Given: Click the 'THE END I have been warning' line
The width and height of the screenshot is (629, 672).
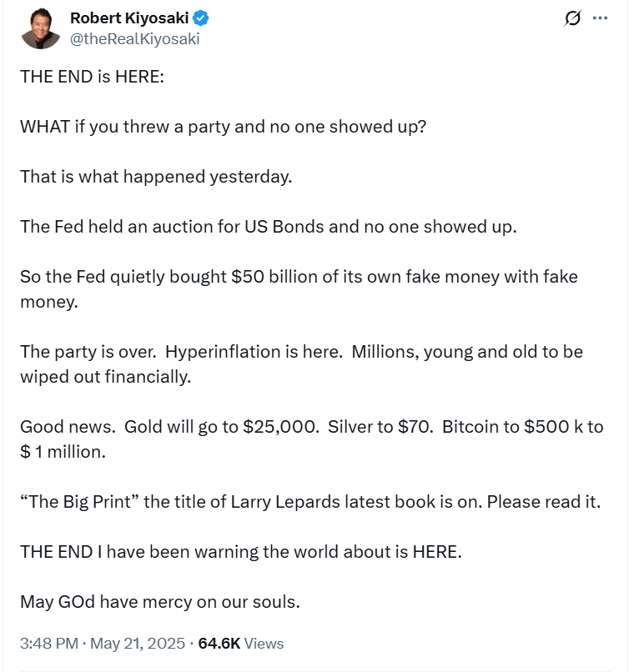Looking at the screenshot, I should [241, 552].
